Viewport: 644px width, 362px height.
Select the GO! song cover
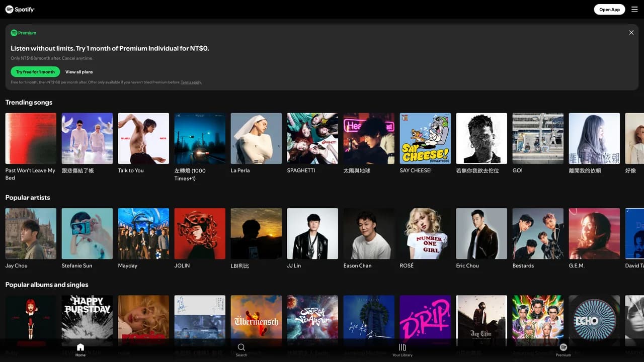pos(538,138)
